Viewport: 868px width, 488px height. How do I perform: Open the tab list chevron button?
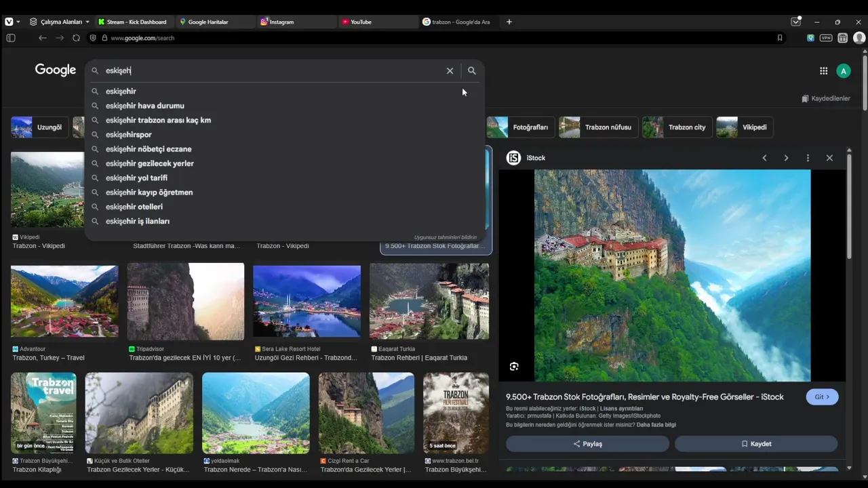pyautogui.click(x=796, y=22)
